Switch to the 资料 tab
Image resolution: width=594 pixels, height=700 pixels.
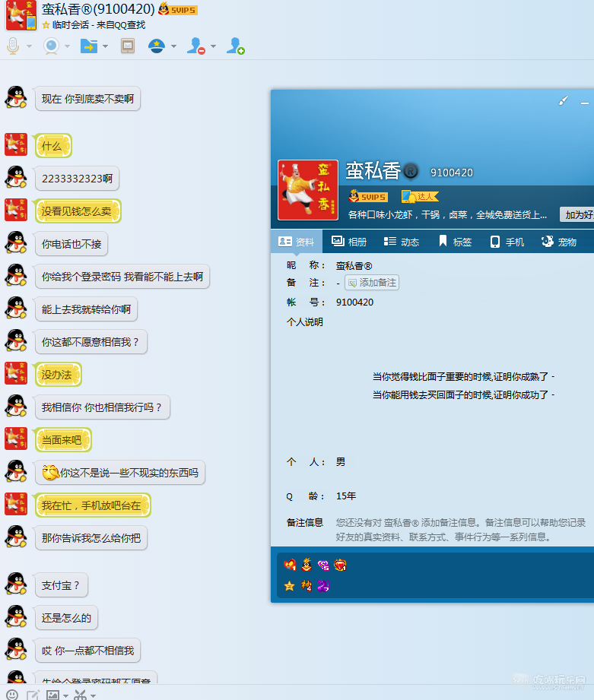297,242
